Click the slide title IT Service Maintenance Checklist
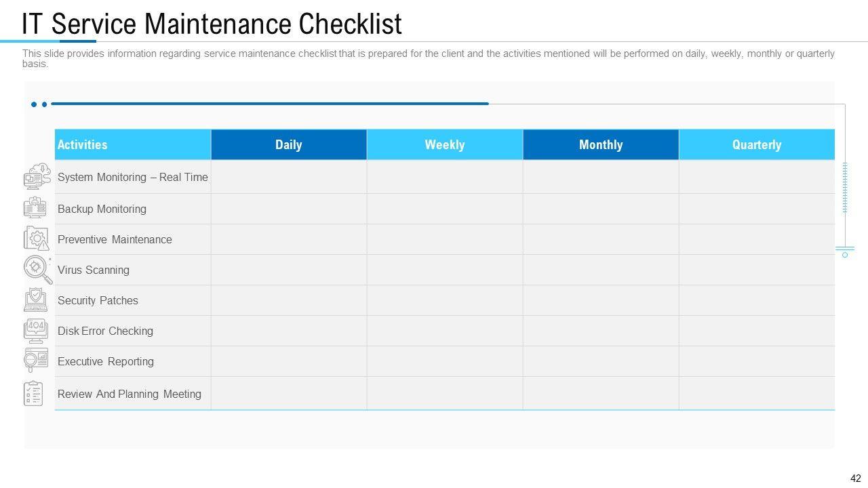This screenshot has width=868, height=488. (x=212, y=24)
